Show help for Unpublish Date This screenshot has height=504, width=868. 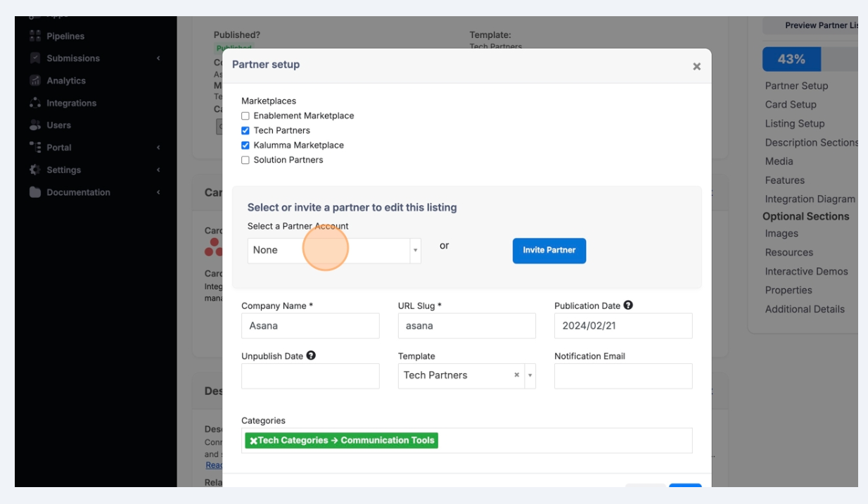click(311, 355)
